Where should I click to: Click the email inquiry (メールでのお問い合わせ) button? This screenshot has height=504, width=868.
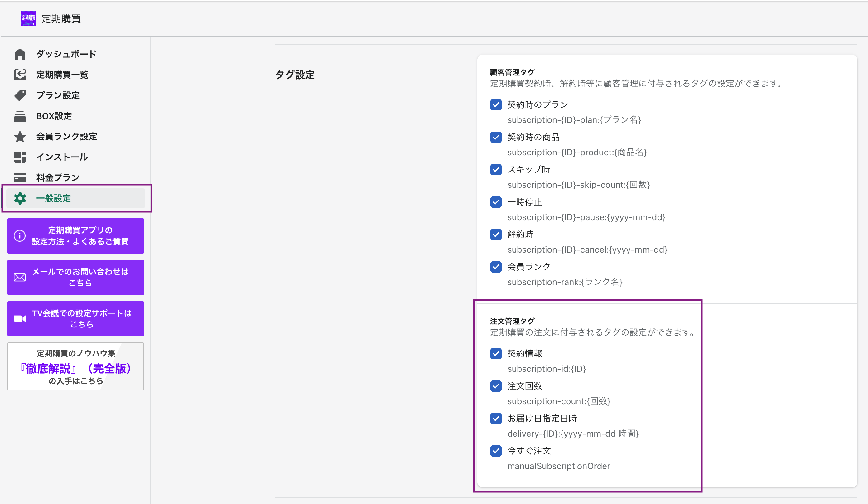76,277
